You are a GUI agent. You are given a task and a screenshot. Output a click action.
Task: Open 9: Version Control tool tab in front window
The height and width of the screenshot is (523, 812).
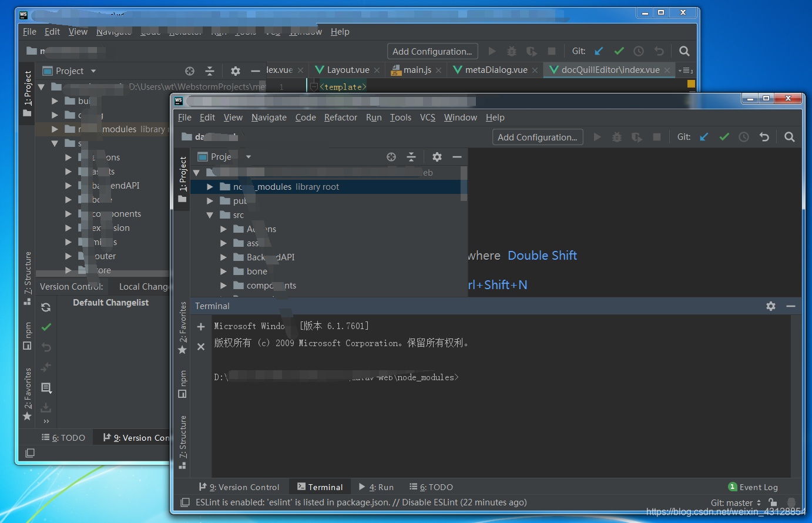tap(240, 487)
